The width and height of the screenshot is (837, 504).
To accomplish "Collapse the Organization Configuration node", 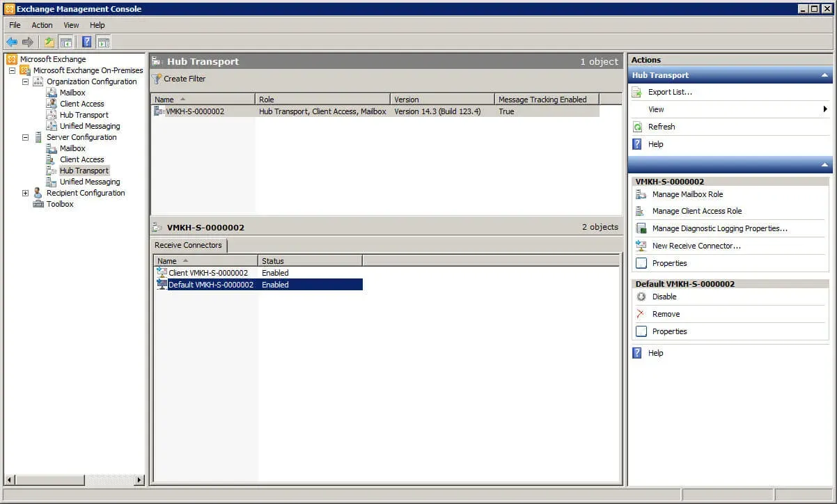I will click(x=25, y=81).
